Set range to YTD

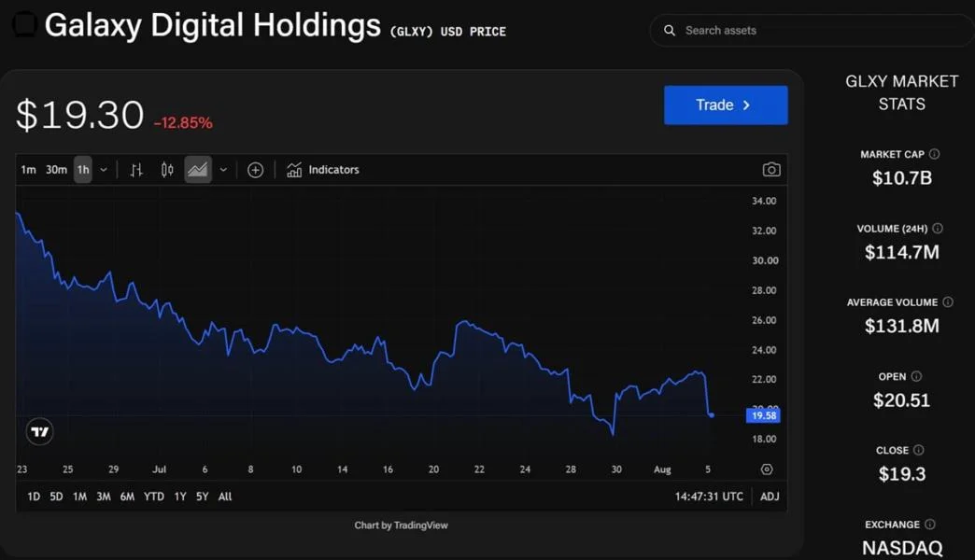point(153,497)
